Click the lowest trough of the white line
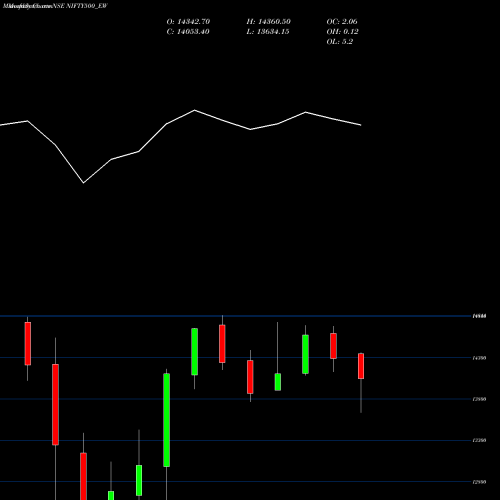Viewport: 500px width, 500px height. pos(83,183)
